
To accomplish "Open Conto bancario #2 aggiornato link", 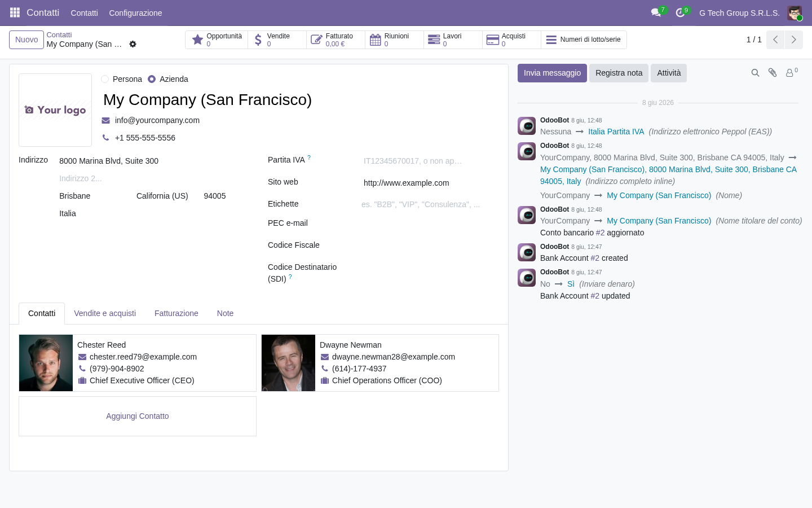I will (x=600, y=233).
